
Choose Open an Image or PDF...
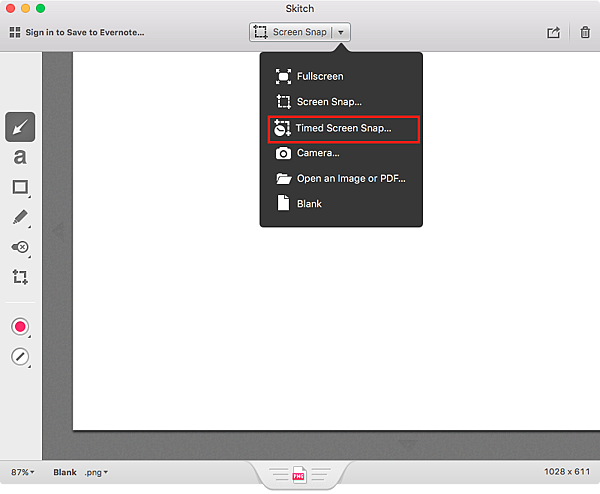click(341, 179)
